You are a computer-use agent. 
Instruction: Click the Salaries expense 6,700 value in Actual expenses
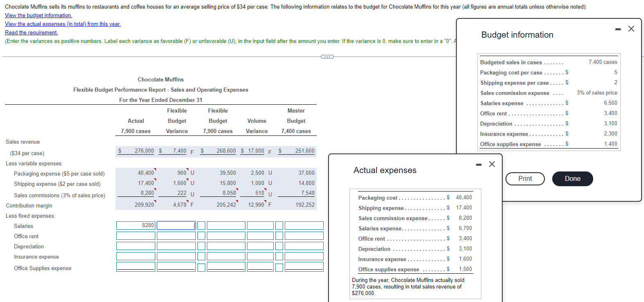(x=465, y=228)
